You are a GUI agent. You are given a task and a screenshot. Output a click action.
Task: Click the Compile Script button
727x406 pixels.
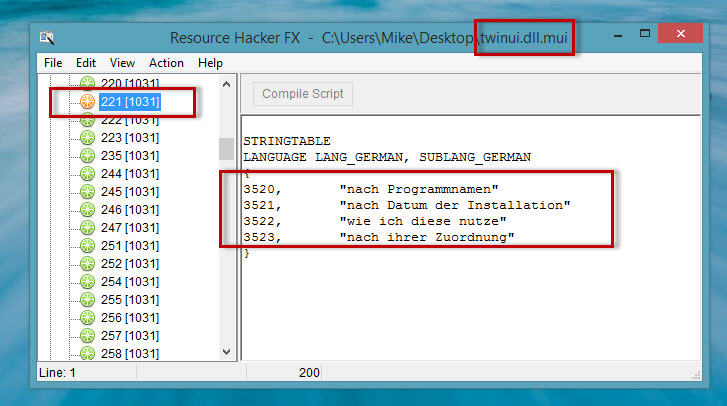303,94
